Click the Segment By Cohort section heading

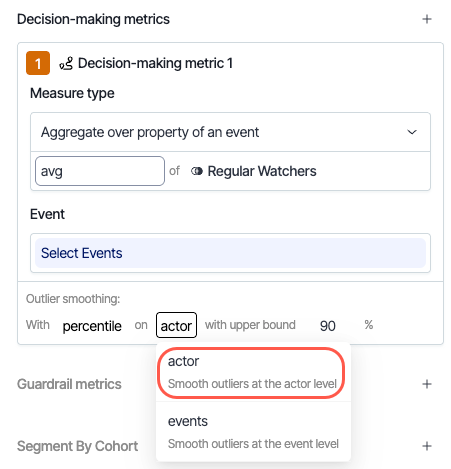(78, 446)
